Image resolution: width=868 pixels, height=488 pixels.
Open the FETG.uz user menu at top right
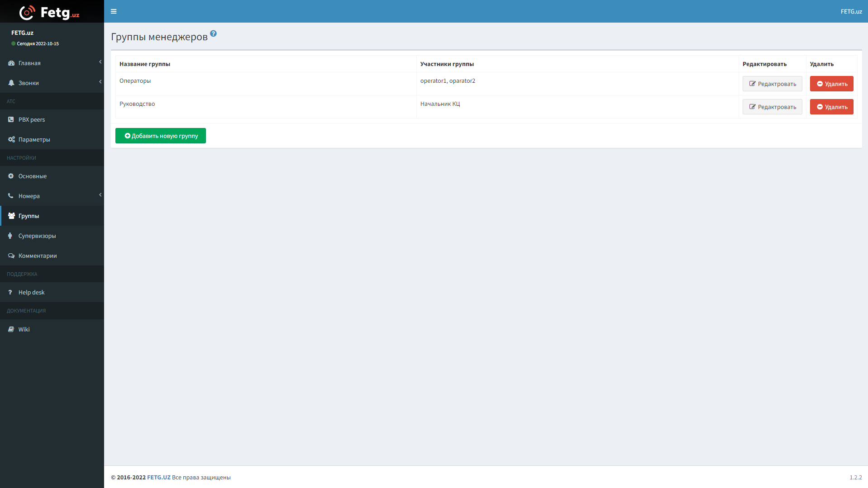click(851, 11)
